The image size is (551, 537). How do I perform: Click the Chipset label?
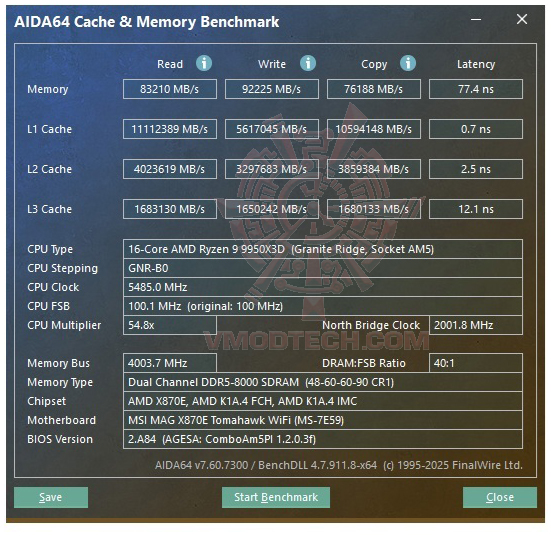pos(46,401)
